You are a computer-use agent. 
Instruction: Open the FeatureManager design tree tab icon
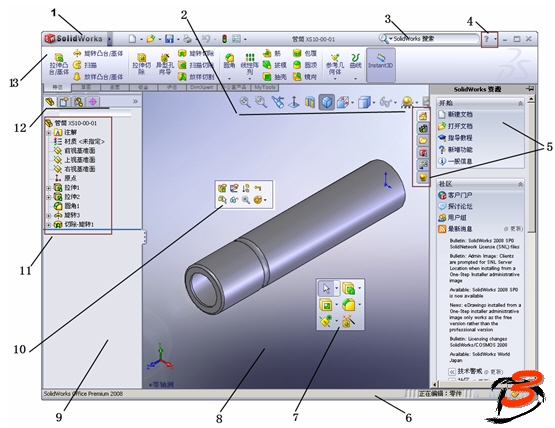click(x=50, y=102)
